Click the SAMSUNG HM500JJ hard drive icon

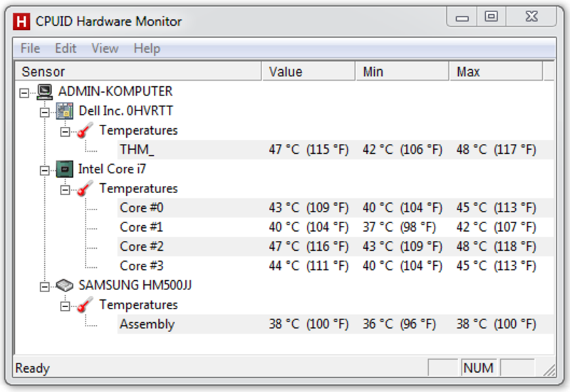click(65, 286)
